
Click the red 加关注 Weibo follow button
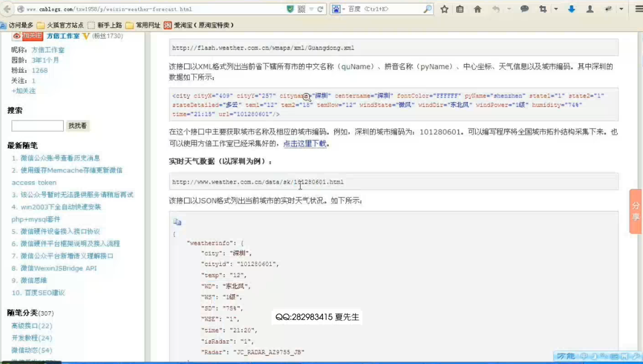point(28,36)
